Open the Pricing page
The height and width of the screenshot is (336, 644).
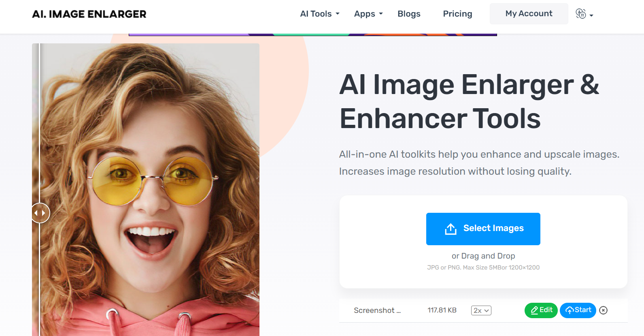(x=457, y=14)
